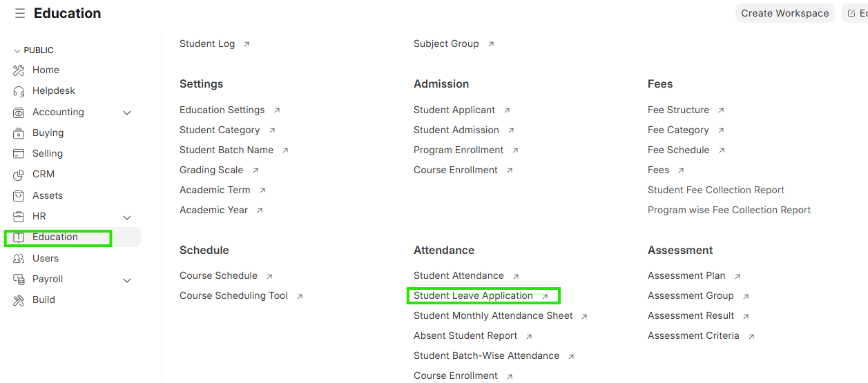Click the Build tools icon
Viewport: 868px width, 383px height.
19,300
